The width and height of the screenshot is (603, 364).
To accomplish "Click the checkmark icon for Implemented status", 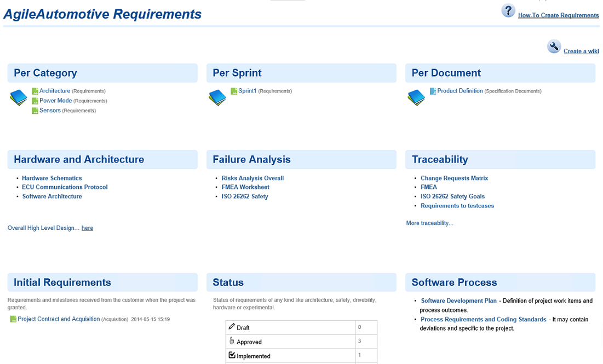I will (x=232, y=355).
